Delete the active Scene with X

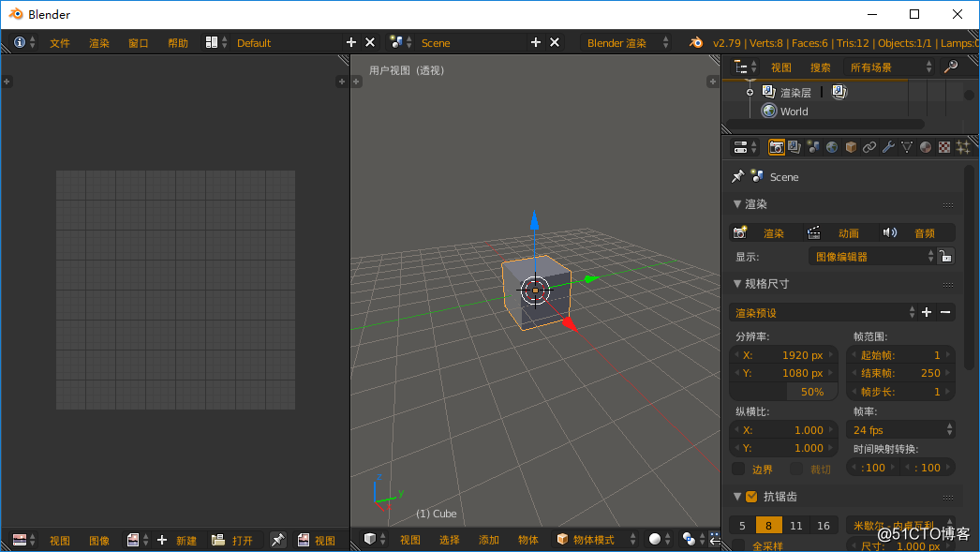(555, 42)
